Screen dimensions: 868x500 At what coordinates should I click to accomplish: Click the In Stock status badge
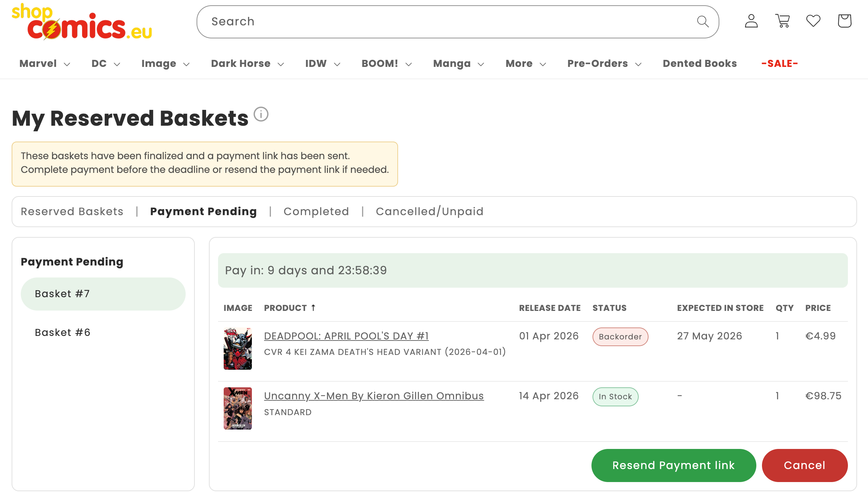(x=615, y=396)
